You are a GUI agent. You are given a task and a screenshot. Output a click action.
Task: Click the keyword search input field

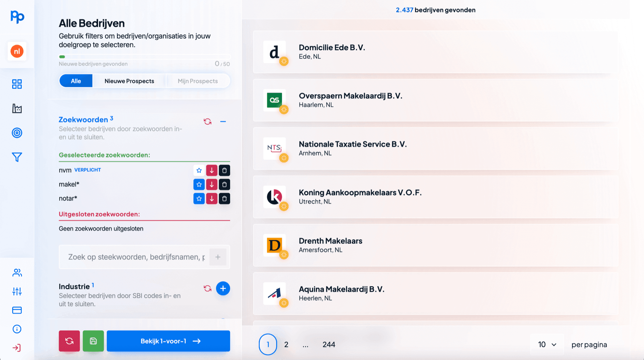136,257
